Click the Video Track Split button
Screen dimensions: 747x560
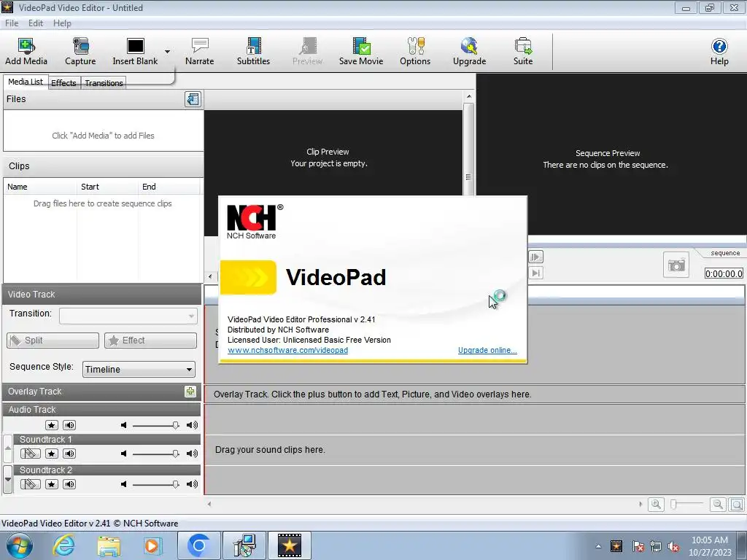(53, 341)
